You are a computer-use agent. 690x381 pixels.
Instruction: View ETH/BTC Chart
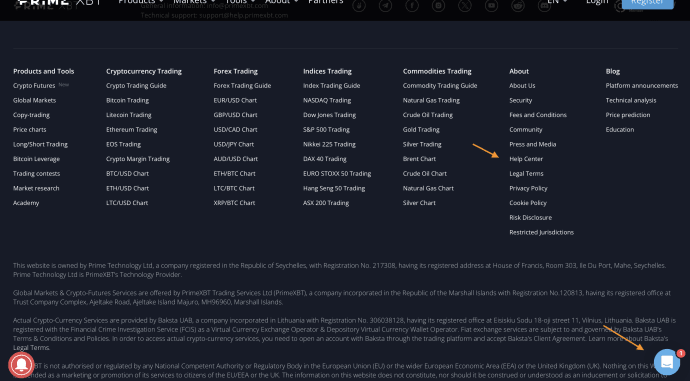pyautogui.click(x=234, y=174)
